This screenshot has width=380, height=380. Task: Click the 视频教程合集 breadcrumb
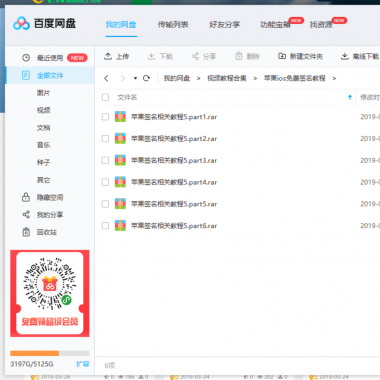[227, 78]
